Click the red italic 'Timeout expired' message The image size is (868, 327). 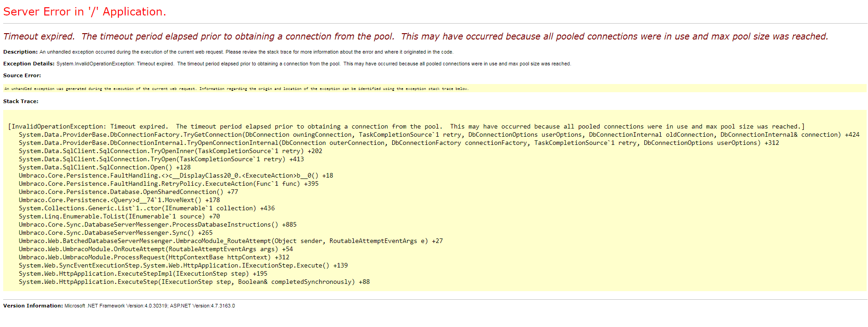tap(415, 36)
